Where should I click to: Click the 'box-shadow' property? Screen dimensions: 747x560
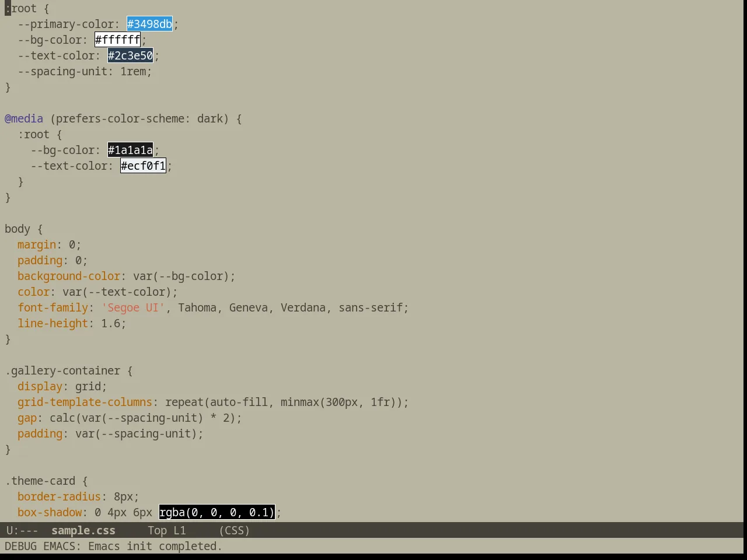click(x=50, y=512)
